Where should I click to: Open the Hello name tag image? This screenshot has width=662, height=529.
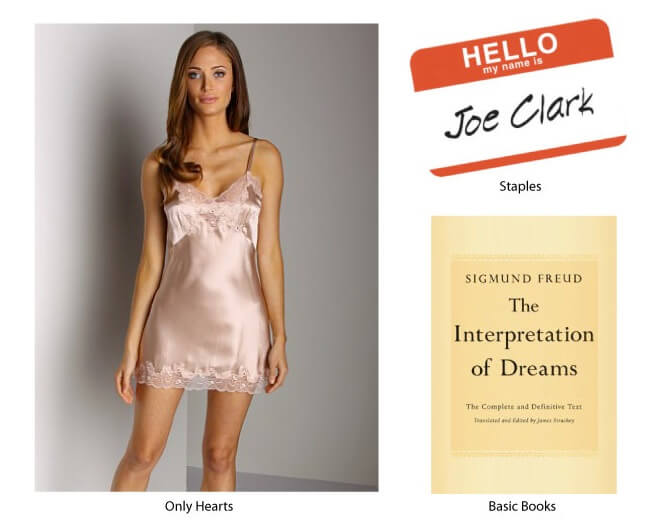pos(518,97)
